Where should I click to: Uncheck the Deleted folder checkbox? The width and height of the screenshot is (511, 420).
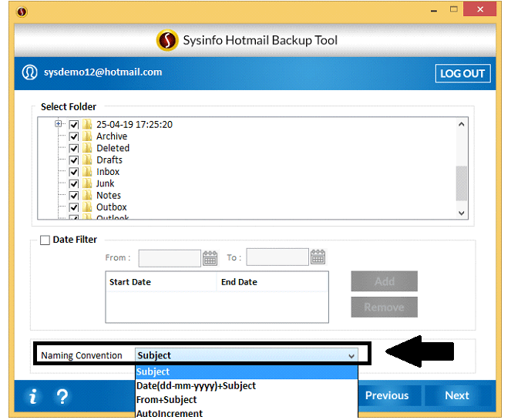tap(74, 149)
